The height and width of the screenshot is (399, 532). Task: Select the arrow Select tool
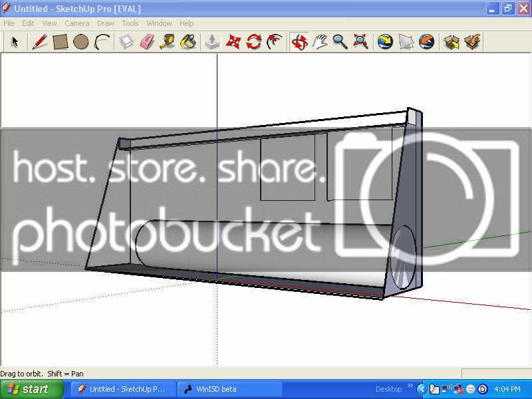click(x=15, y=42)
